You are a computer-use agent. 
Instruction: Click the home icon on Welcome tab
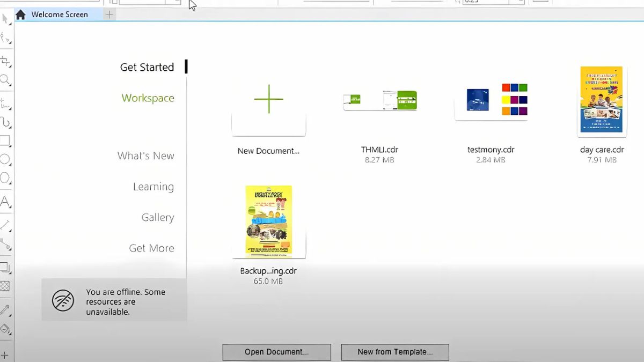(20, 14)
